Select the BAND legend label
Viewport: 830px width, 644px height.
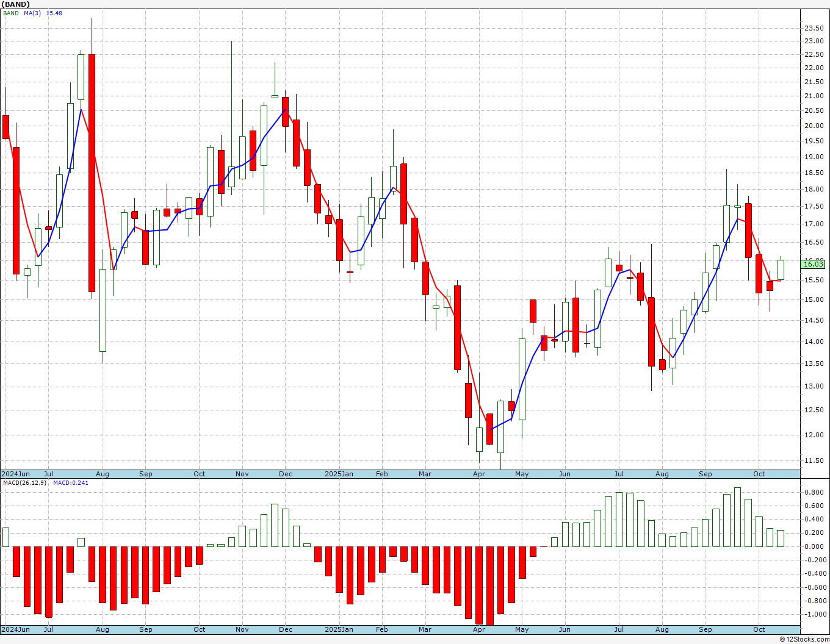click(x=11, y=13)
